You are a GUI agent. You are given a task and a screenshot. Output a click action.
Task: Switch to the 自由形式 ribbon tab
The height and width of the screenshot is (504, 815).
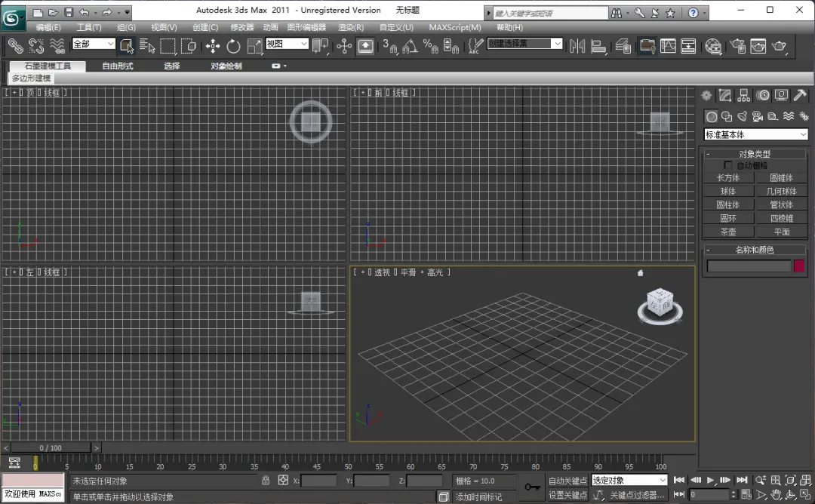tap(118, 66)
